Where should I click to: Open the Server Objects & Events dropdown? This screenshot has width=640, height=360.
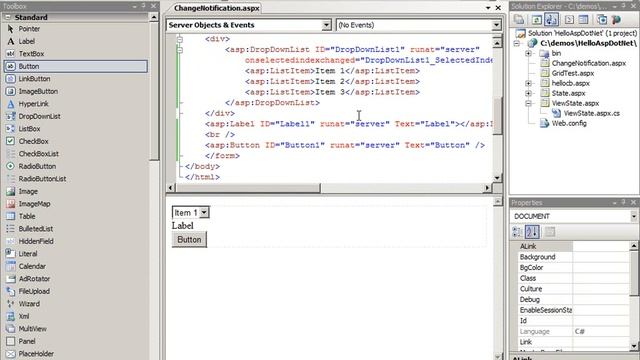[x=326, y=25]
